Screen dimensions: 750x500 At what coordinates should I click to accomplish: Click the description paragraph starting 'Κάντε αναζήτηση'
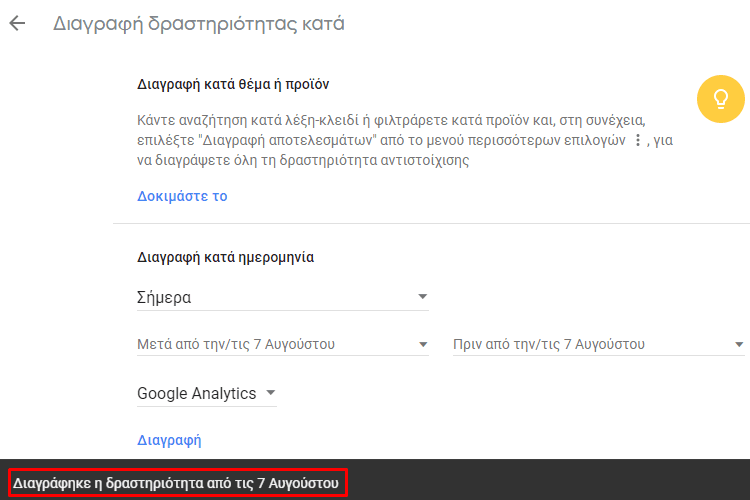405,140
